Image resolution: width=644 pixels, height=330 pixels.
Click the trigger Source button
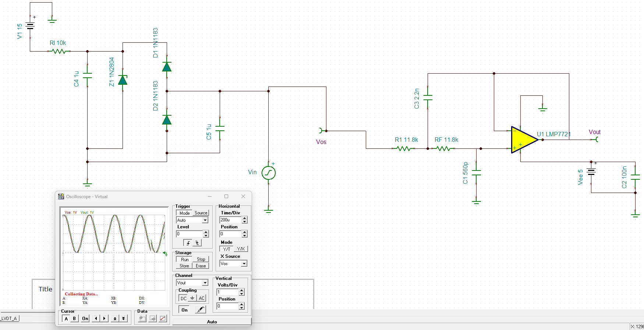tap(201, 213)
